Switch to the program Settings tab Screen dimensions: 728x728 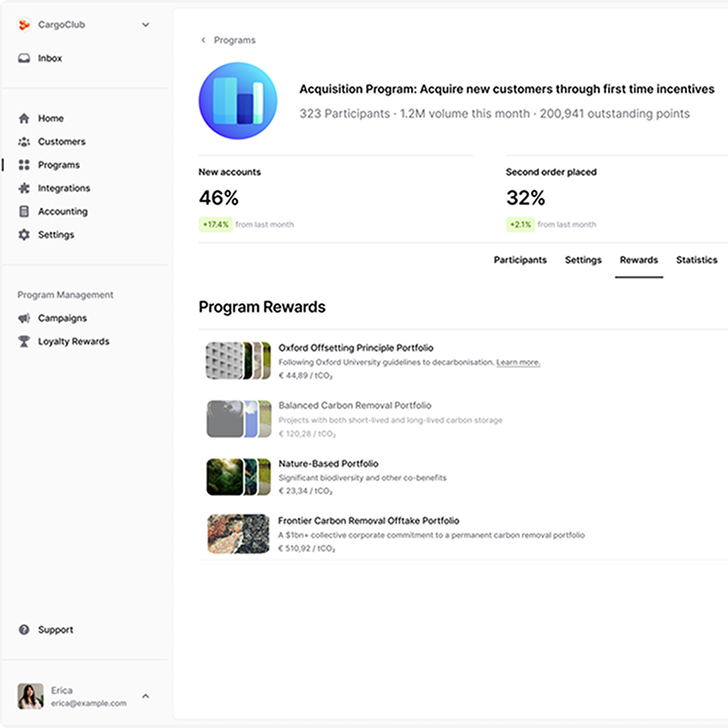tap(583, 260)
